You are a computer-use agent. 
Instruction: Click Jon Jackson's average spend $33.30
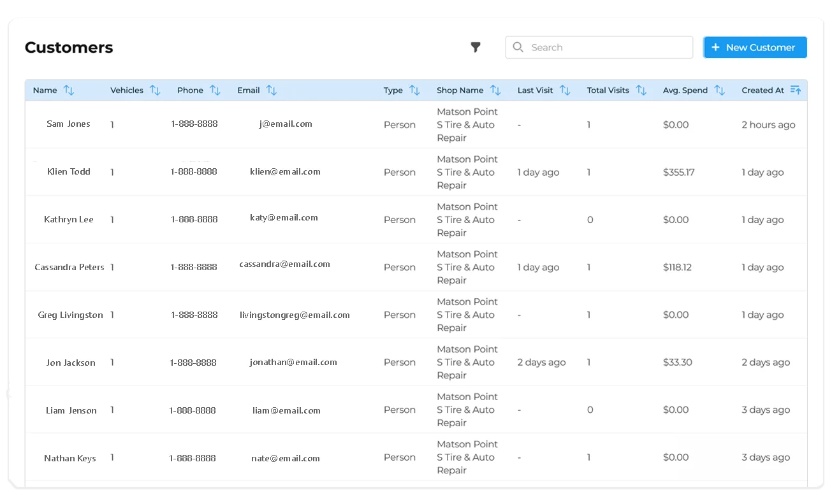(x=677, y=363)
